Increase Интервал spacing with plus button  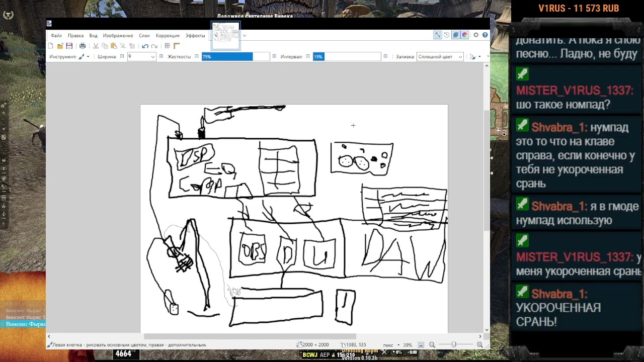385,56
